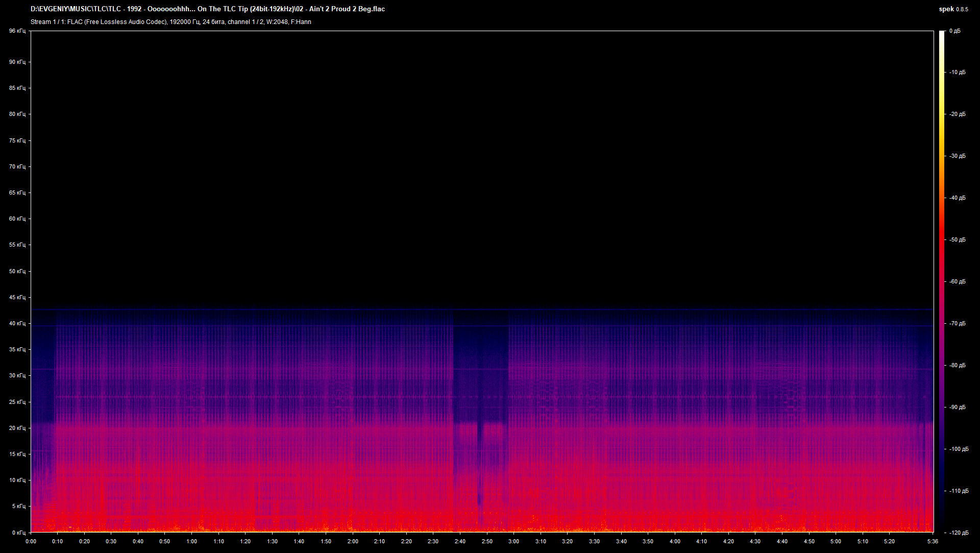
Task: Click the vertical dB color gradient bar
Action: (x=942, y=281)
